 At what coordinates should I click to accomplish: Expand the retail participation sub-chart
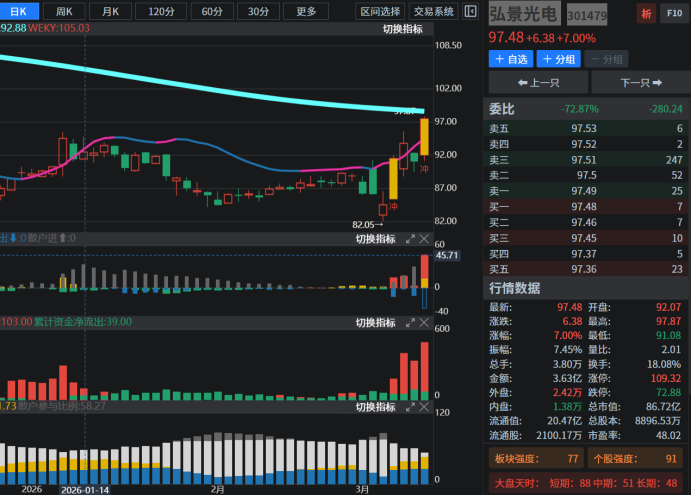click(x=409, y=407)
